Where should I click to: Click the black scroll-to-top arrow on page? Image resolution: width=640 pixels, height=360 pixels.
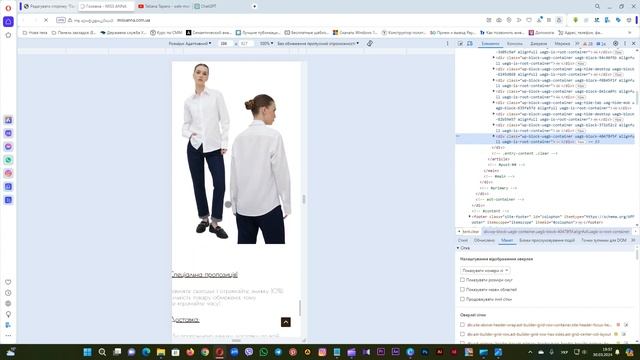pyautogui.click(x=286, y=322)
